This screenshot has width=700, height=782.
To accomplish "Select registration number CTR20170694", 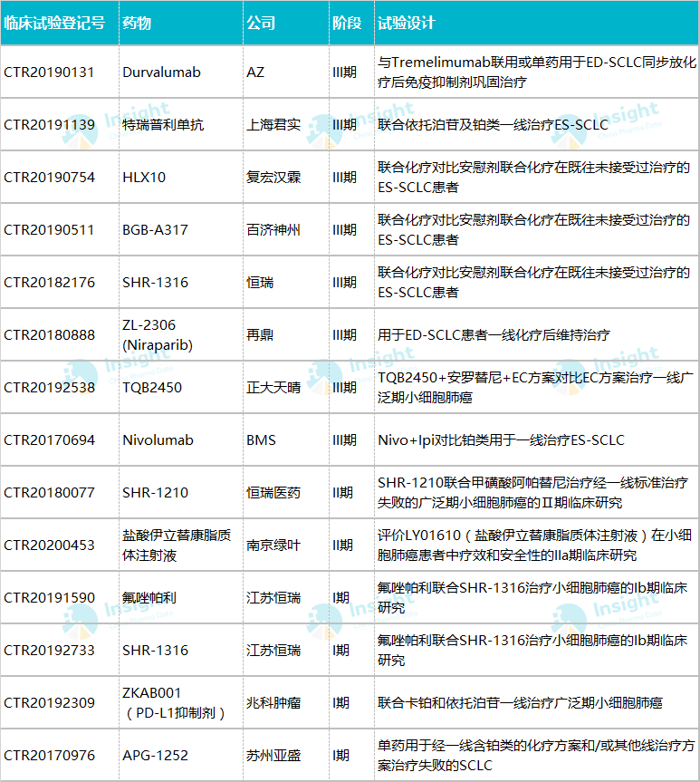I will [x=49, y=440].
